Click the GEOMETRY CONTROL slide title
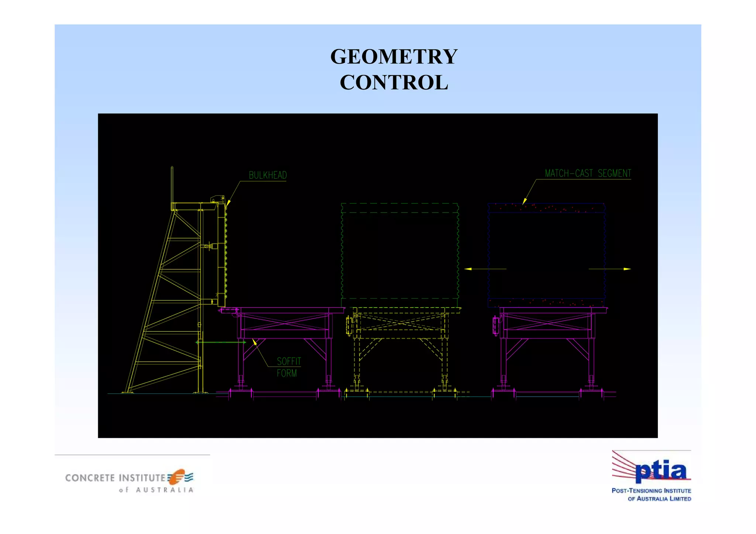This screenshot has height=534, width=756. tap(394, 69)
